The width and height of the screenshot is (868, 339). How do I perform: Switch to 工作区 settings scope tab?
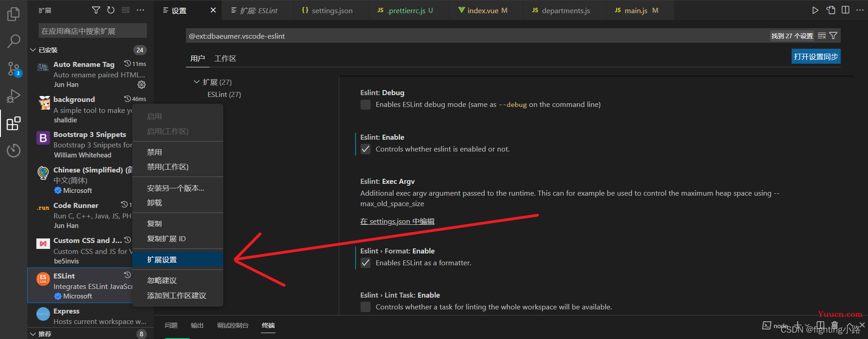225,59
